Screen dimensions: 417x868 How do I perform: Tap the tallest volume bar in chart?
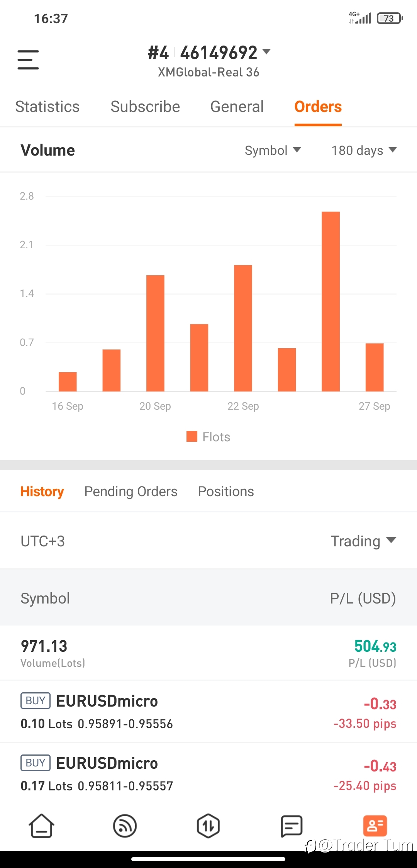tap(331, 301)
